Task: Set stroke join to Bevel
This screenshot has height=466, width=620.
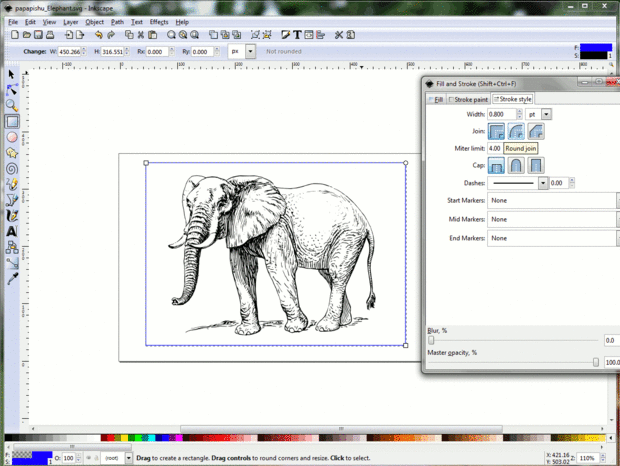Action: pyautogui.click(x=536, y=131)
